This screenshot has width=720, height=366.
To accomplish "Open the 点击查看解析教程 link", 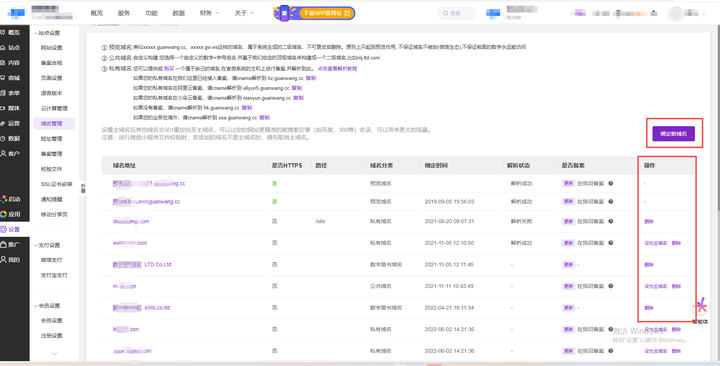I will 338,68.
